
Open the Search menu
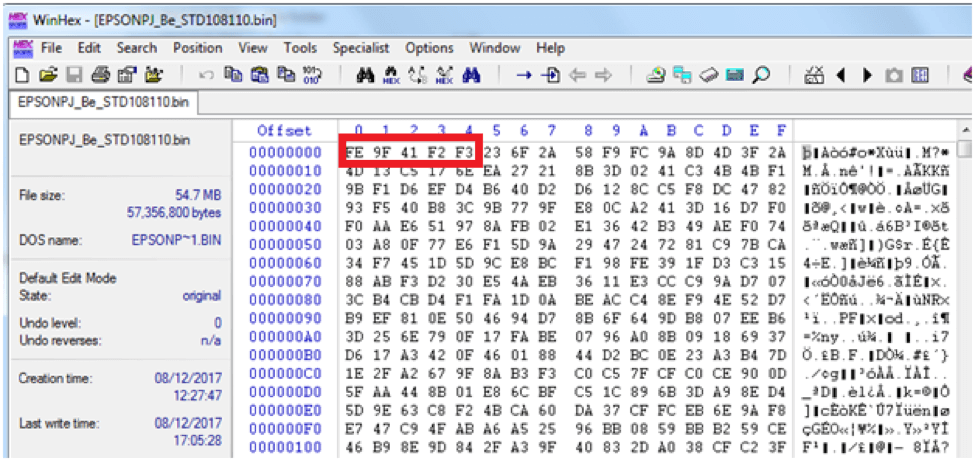tap(137, 48)
